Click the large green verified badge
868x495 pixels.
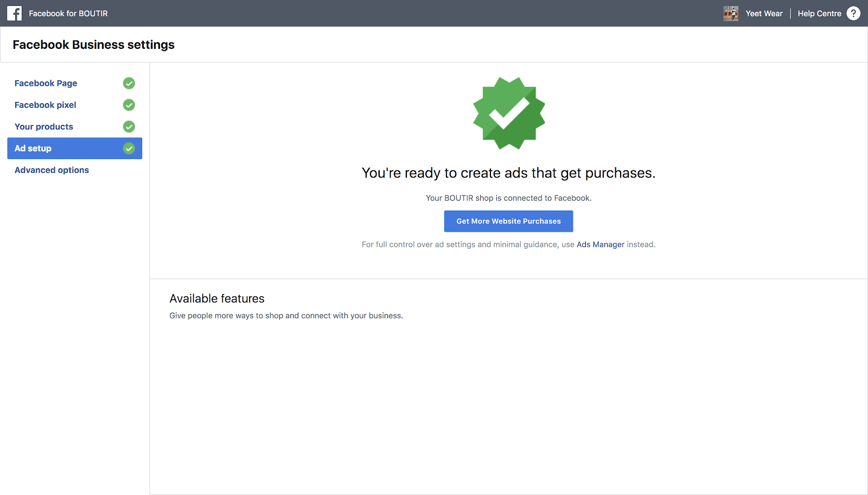(509, 113)
